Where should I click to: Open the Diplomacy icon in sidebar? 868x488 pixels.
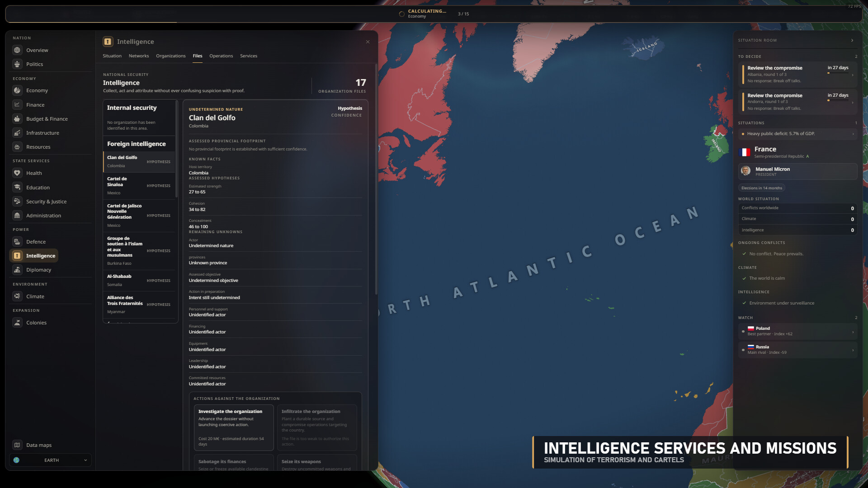(x=17, y=270)
